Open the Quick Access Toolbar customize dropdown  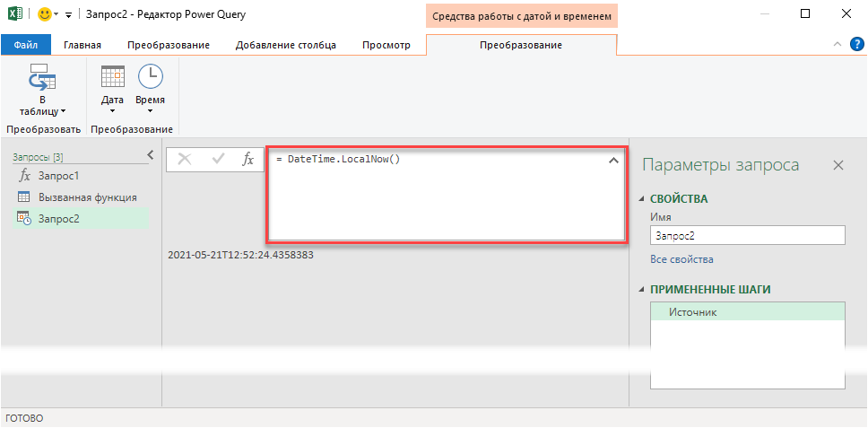[x=68, y=15]
